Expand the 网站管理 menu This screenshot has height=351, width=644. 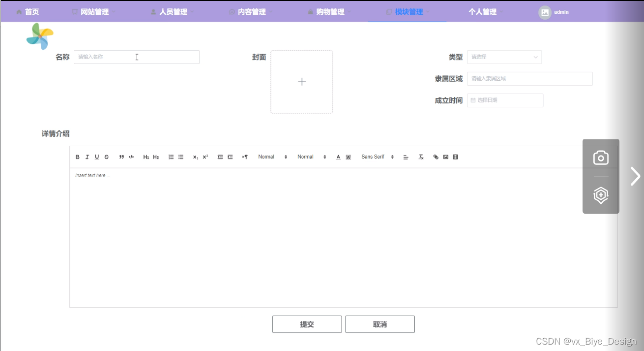(x=94, y=12)
